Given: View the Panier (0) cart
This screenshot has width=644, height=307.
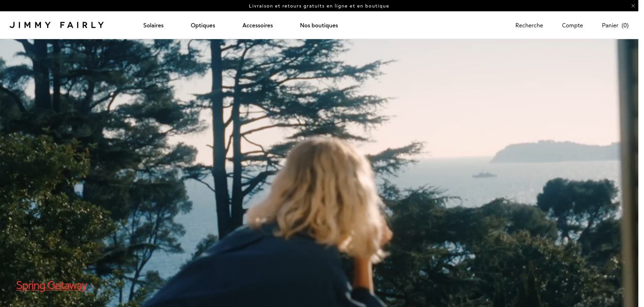Looking at the screenshot, I should (x=615, y=25).
